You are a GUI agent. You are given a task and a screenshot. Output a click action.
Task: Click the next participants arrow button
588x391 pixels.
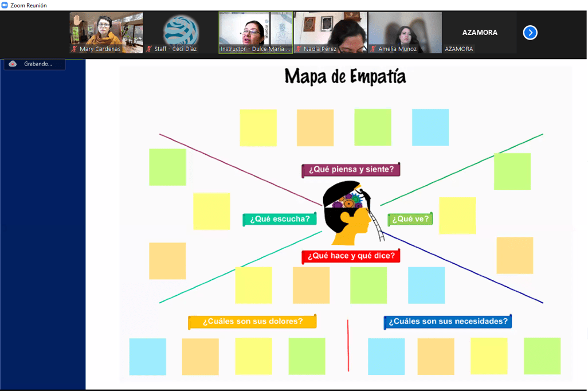click(x=530, y=33)
